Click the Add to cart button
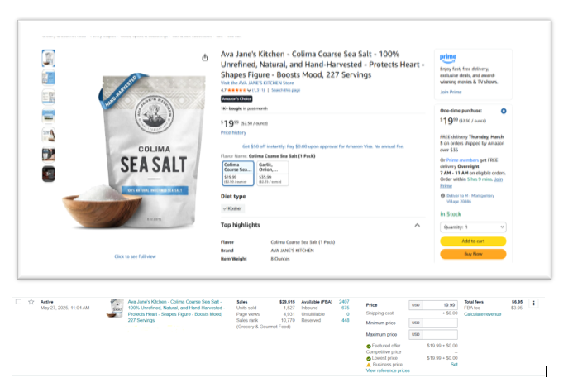This screenshot has width=568, height=392. coord(473,241)
